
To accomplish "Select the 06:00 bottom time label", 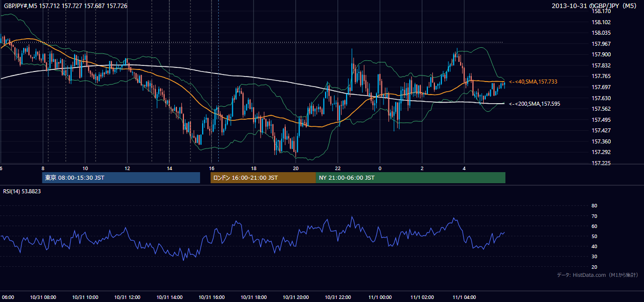I will tap(7, 297).
